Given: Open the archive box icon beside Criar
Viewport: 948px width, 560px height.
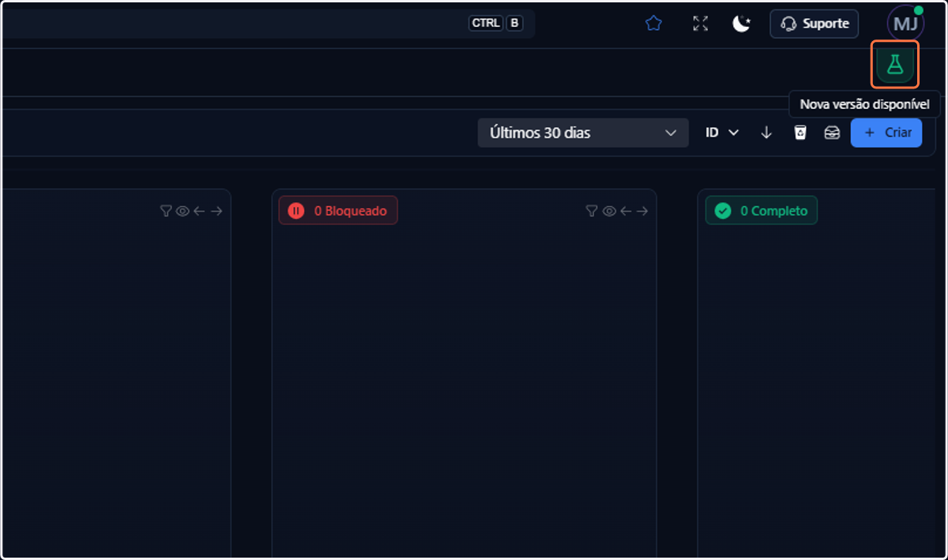Looking at the screenshot, I should (x=832, y=133).
